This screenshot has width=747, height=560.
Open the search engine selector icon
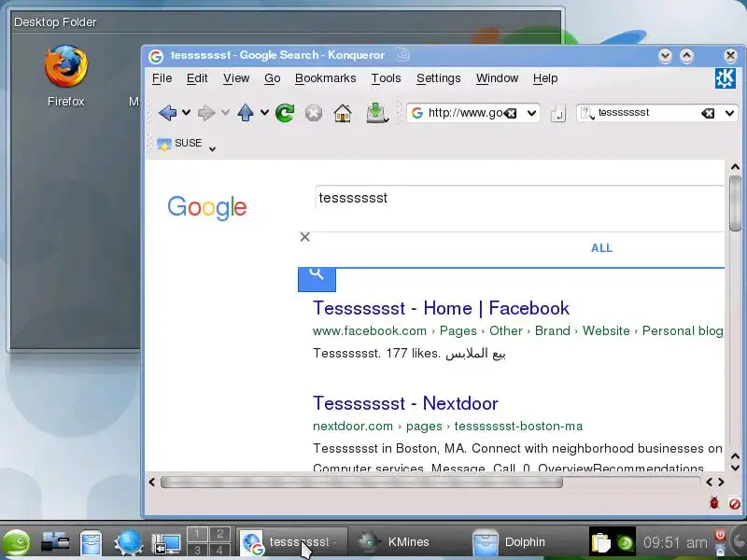[586, 113]
